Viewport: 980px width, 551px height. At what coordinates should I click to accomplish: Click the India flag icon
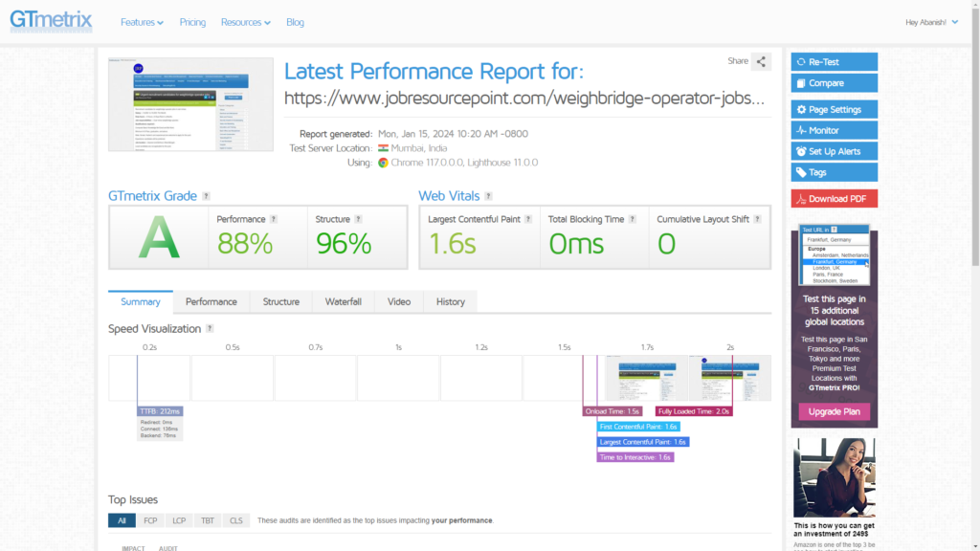383,148
